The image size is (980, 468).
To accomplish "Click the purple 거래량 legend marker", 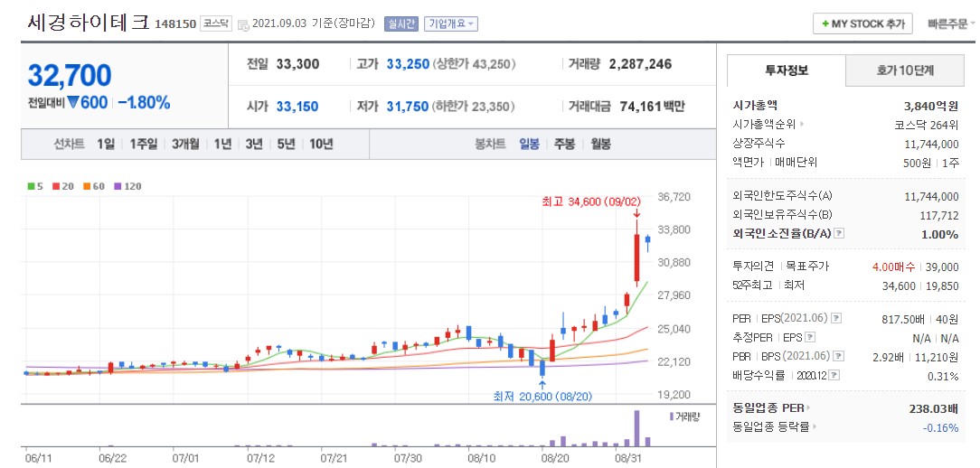I will point(671,417).
